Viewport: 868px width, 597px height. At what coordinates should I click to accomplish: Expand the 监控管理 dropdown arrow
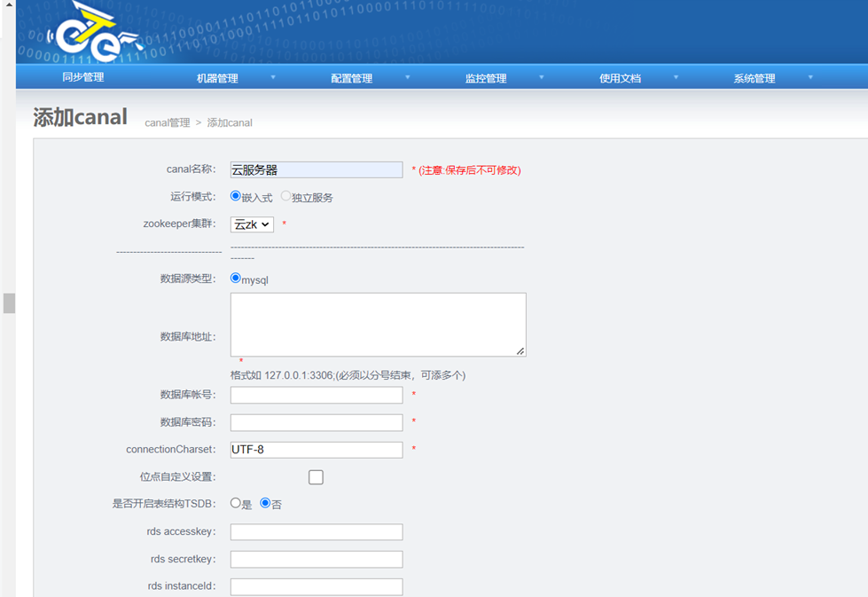pos(542,78)
